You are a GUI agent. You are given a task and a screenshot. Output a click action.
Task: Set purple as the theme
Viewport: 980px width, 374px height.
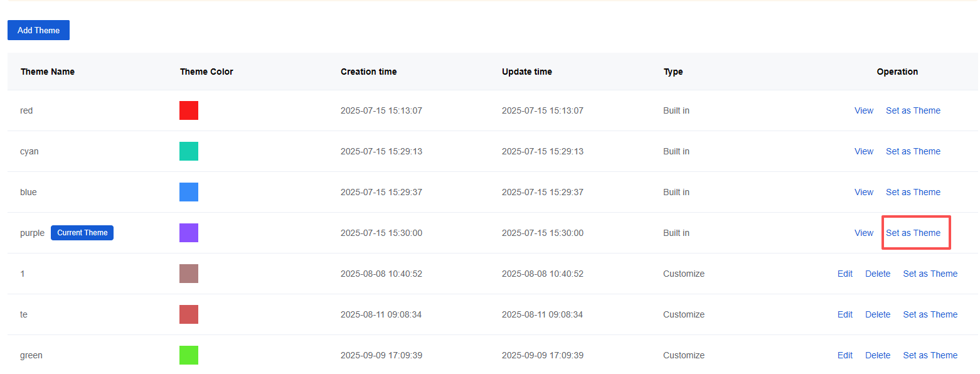click(x=913, y=233)
